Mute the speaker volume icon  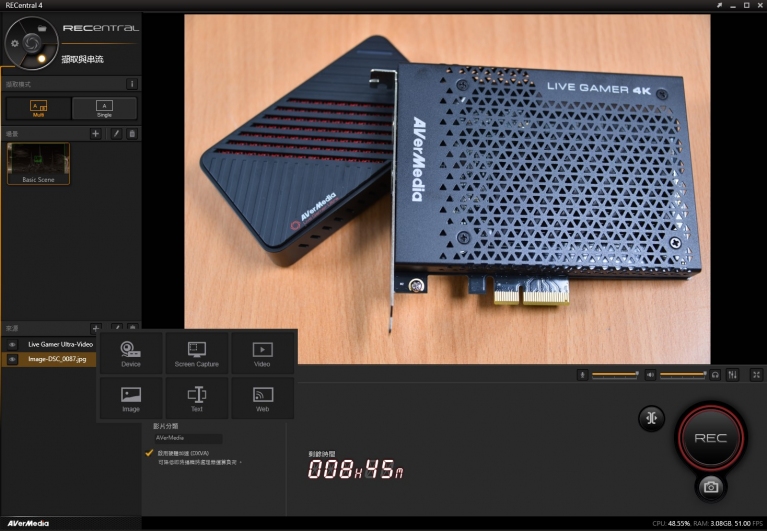650,375
